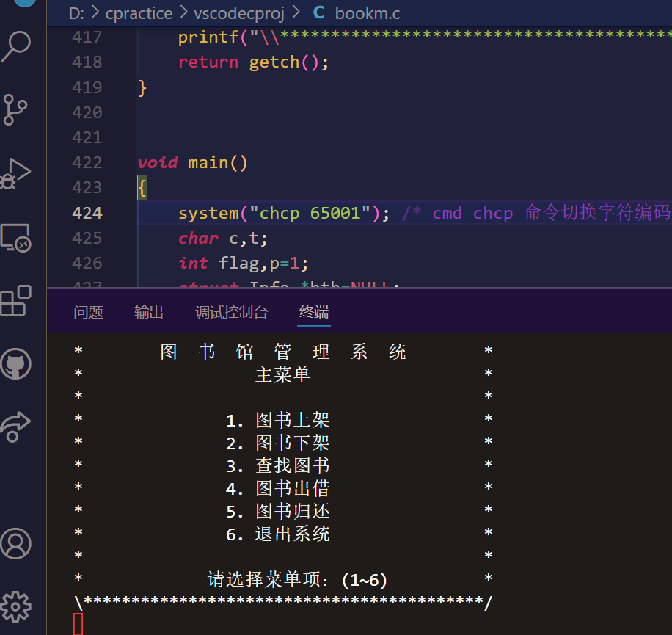Viewport: 672px width, 635px height.
Task: Open the Search view
Action: (21, 46)
